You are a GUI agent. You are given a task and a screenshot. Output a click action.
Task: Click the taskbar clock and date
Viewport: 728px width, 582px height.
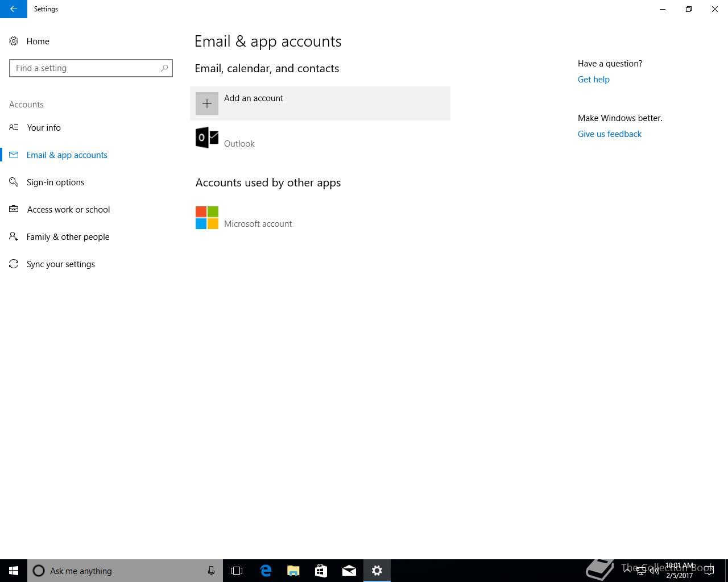[680, 571]
